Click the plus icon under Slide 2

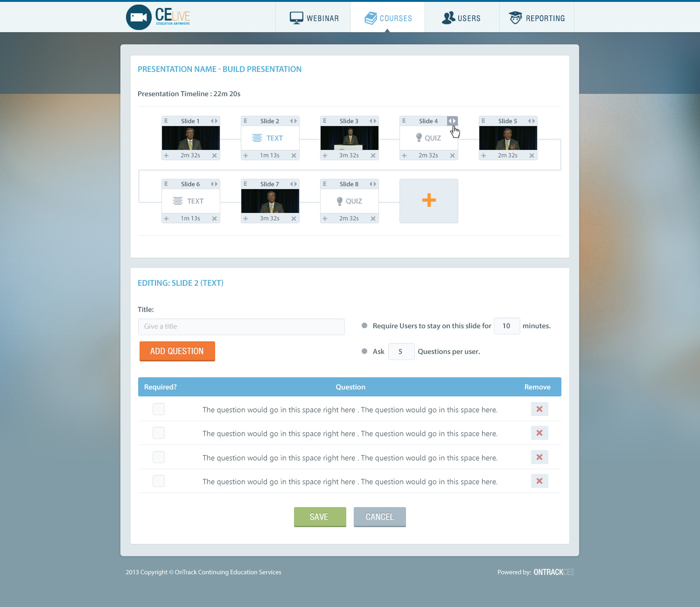point(245,155)
